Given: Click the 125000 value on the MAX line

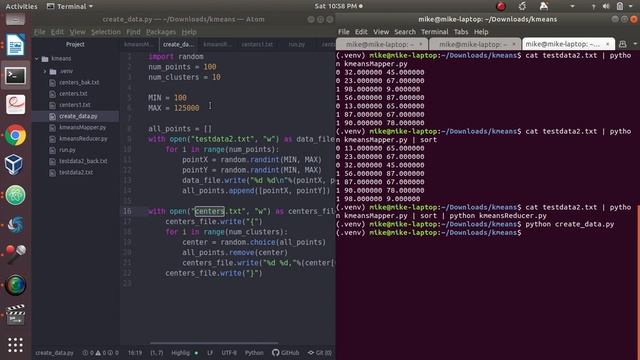Looking at the screenshot, I should pos(187,108).
